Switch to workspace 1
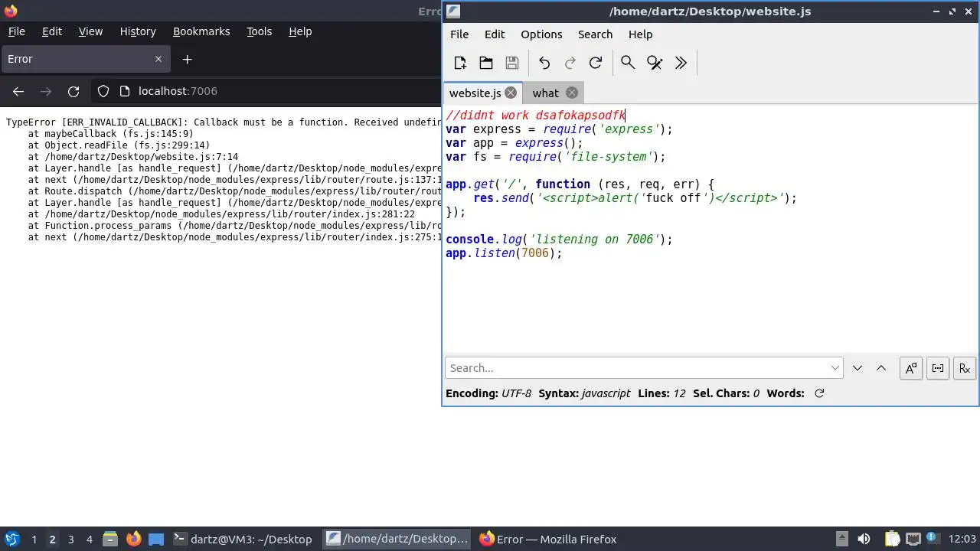The height and width of the screenshot is (551, 980). [x=34, y=540]
